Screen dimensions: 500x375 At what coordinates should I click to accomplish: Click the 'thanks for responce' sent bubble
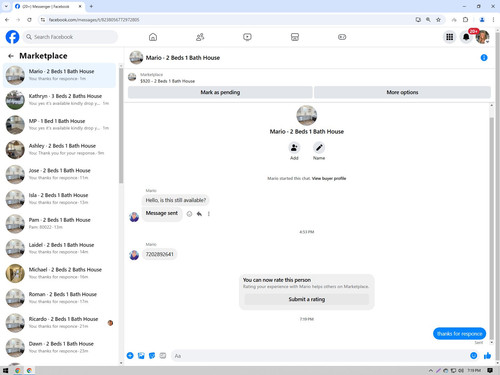pyautogui.click(x=459, y=334)
